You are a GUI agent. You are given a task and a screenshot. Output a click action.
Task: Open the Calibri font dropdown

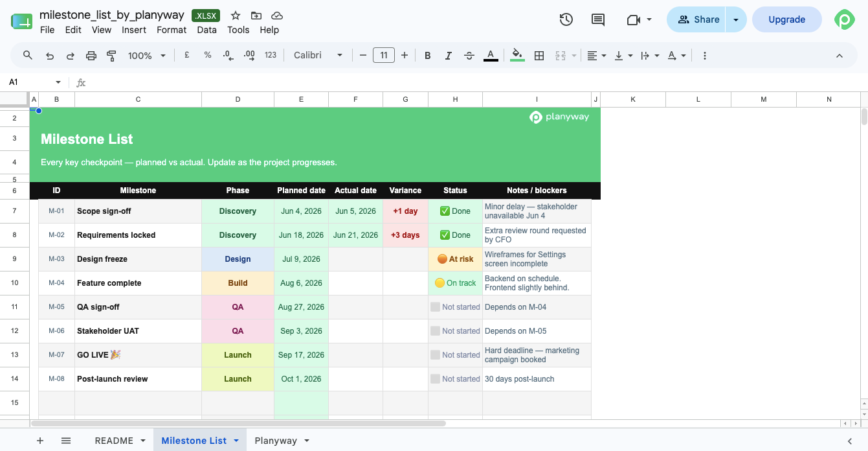point(318,56)
